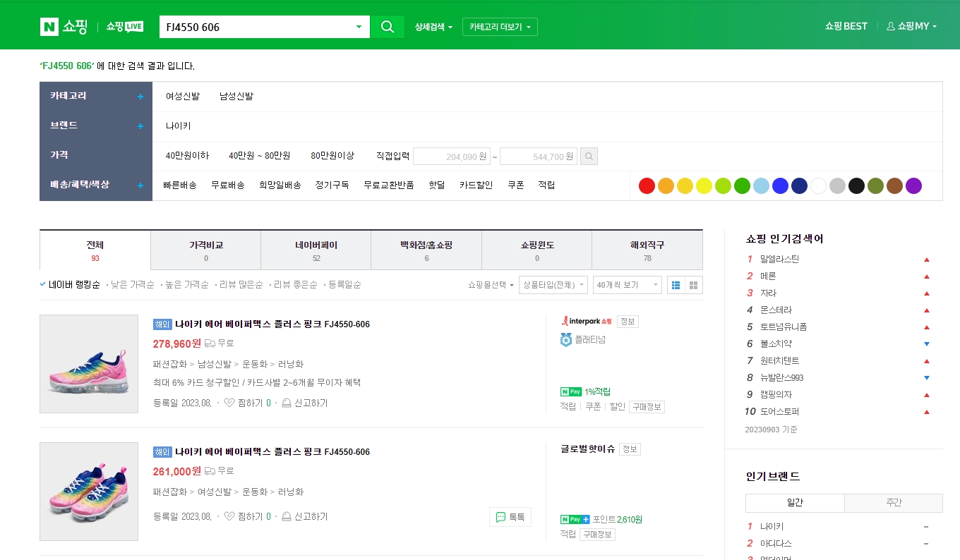
Task: Click the maximum price input 544,700
Action: tap(539, 156)
